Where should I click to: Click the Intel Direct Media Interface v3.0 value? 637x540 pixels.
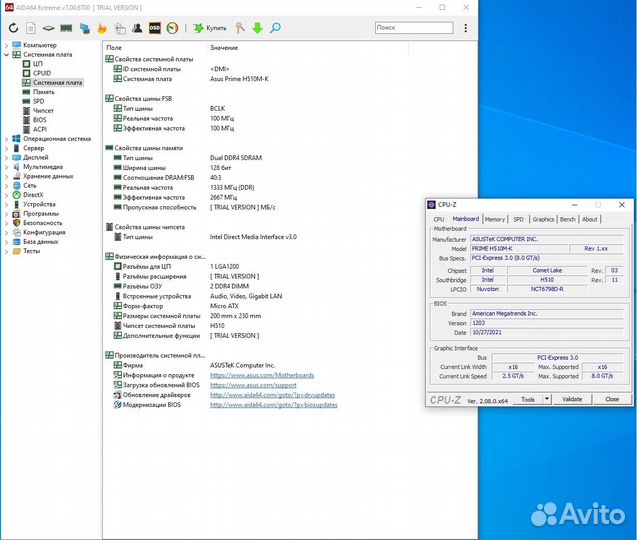click(253, 237)
